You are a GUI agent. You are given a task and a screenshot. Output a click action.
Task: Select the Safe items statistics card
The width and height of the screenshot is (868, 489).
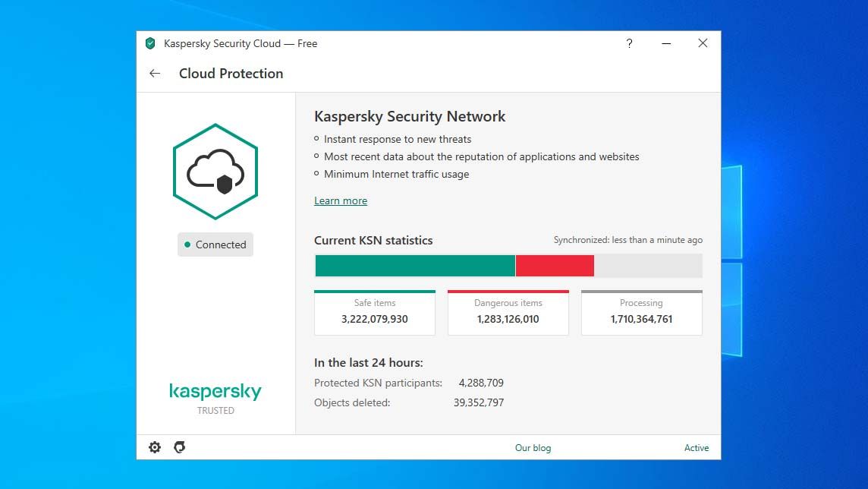click(x=375, y=312)
